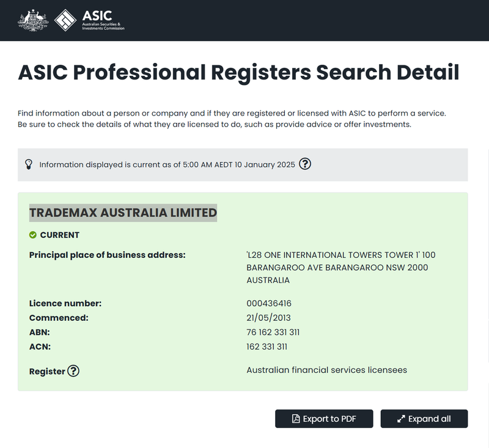
Task: Click the principal business address value
Action: click(x=341, y=268)
